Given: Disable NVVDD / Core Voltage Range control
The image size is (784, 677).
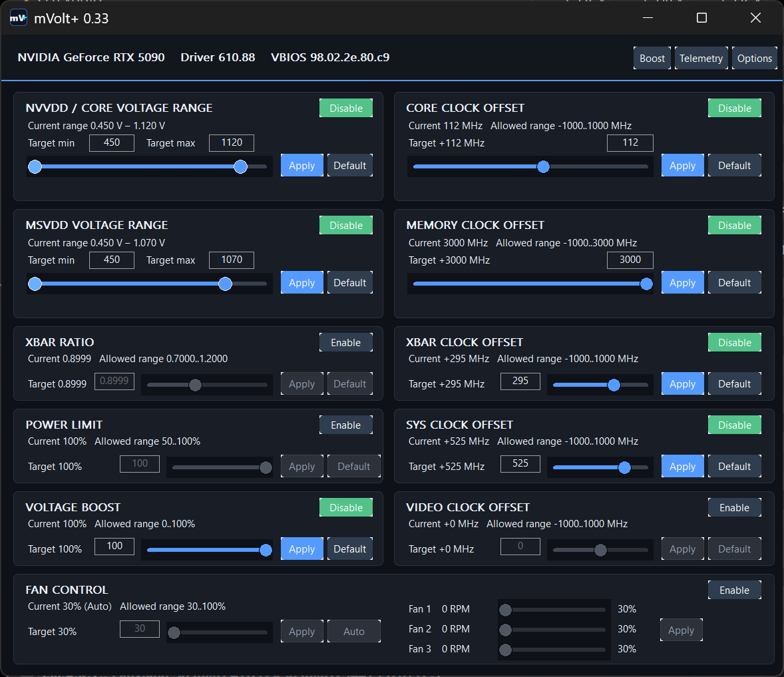Looking at the screenshot, I should (346, 108).
